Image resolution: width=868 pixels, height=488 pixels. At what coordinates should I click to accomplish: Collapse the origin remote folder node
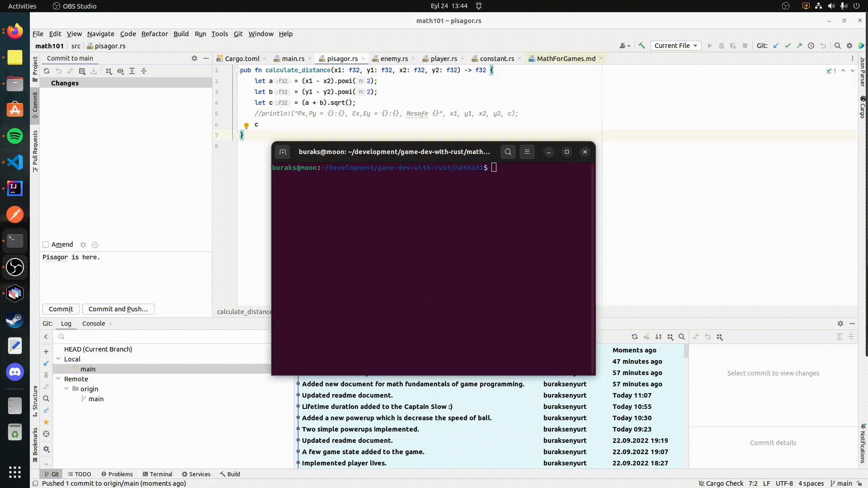[66, 389]
